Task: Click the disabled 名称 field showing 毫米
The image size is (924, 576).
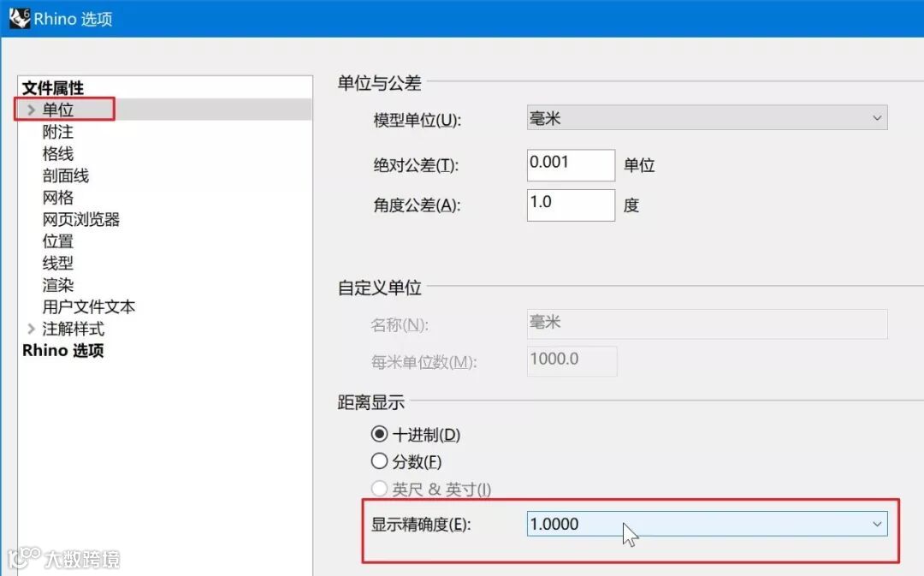Action: pos(708,324)
